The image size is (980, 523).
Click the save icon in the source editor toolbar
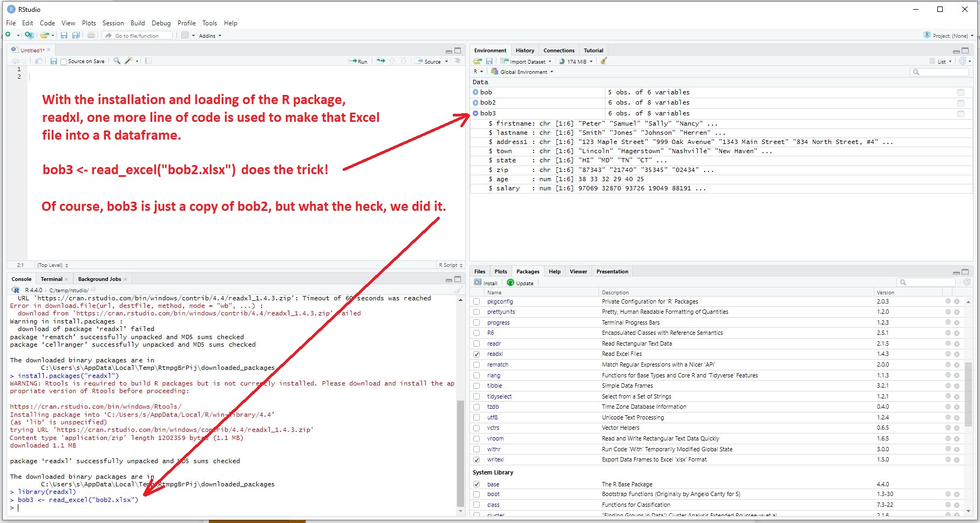(53, 61)
